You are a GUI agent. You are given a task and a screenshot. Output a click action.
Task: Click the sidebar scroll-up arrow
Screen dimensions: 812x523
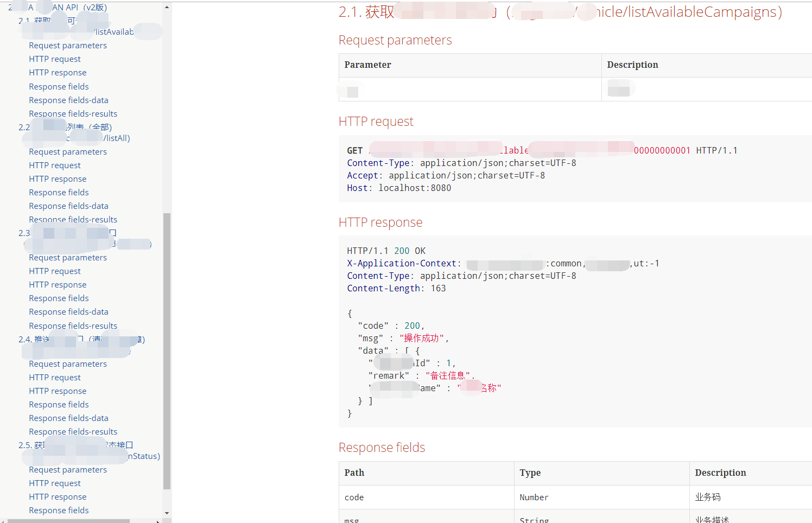167,7
